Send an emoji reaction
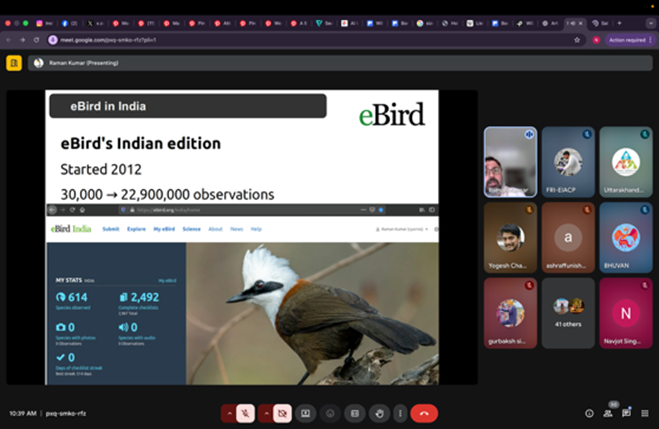 pyautogui.click(x=330, y=413)
